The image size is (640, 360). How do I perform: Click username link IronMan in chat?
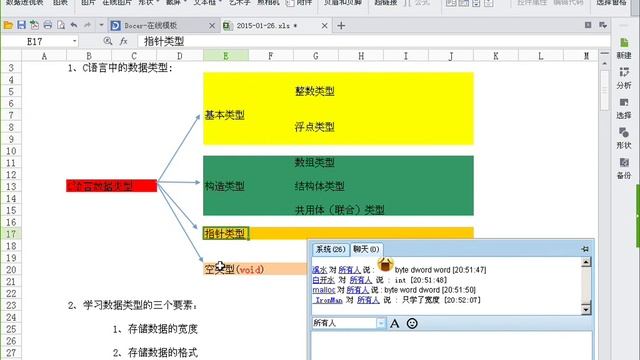pos(329,300)
